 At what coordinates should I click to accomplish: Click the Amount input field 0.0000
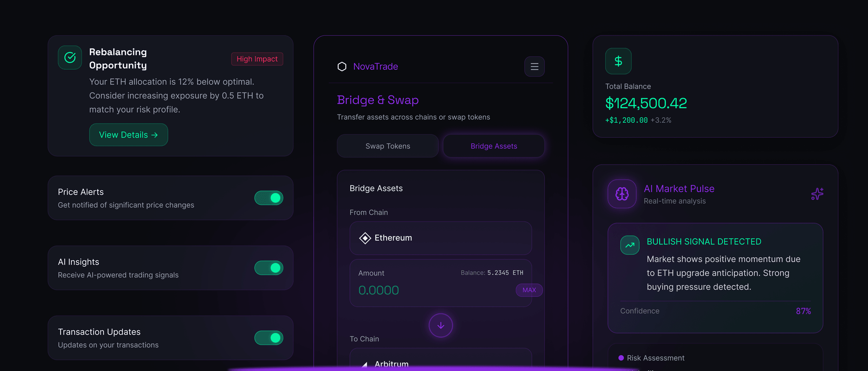(378, 290)
